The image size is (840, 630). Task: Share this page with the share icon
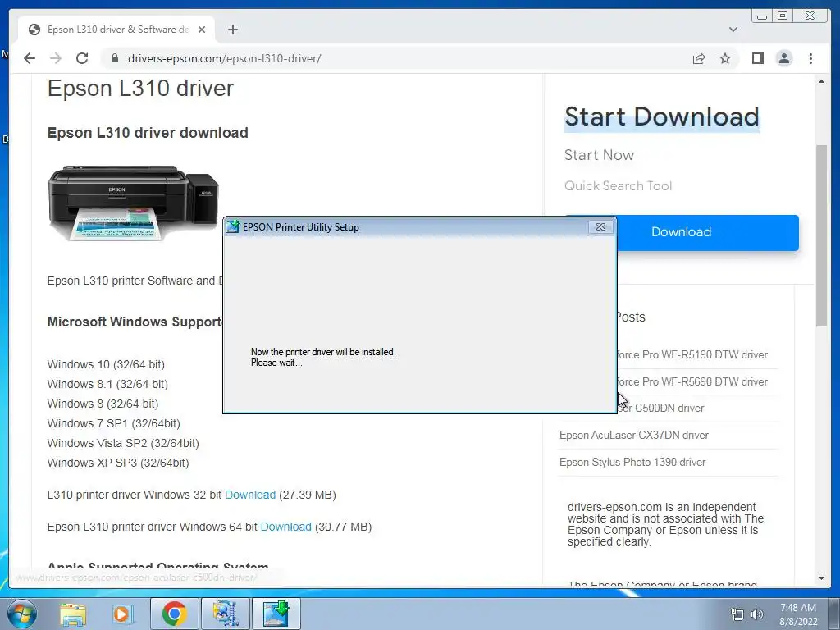pyautogui.click(x=699, y=58)
